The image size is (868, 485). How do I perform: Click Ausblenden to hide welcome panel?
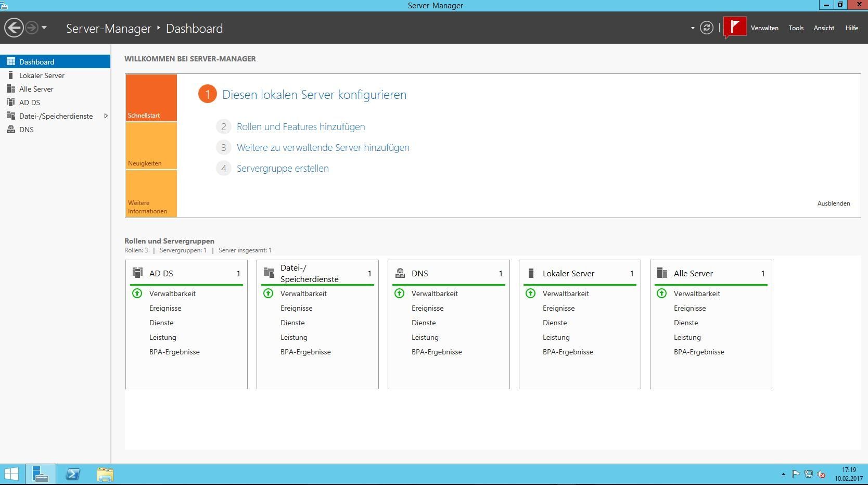tap(834, 203)
